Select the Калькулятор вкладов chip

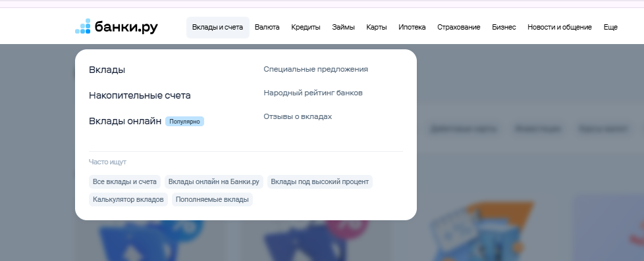coord(128,199)
